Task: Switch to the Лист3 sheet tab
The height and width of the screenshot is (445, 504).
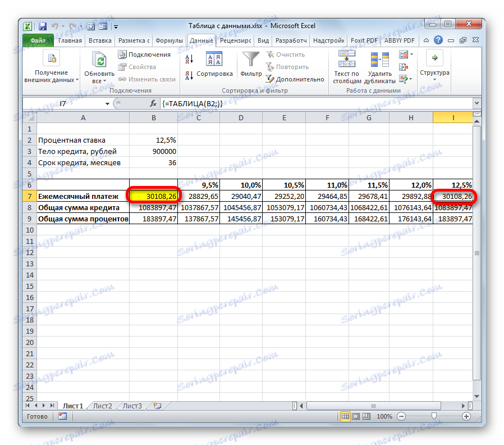Action: (x=132, y=406)
